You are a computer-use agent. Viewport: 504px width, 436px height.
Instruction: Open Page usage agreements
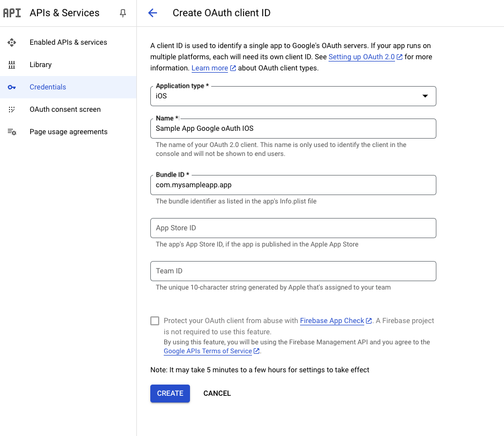coord(68,132)
